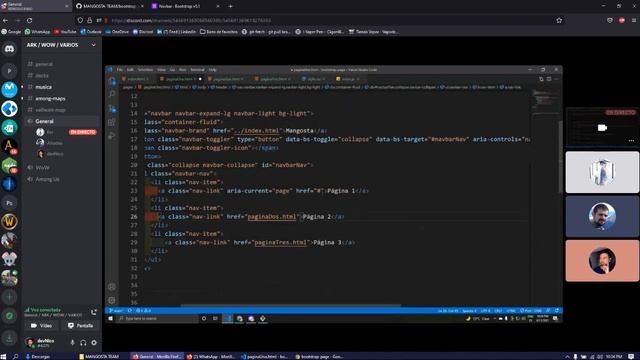Image resolution: width=640 pixels, height=360 pixels.
Task: Switch to paginaUno.html VS Code taskbar window
Action: coord(264,356)
